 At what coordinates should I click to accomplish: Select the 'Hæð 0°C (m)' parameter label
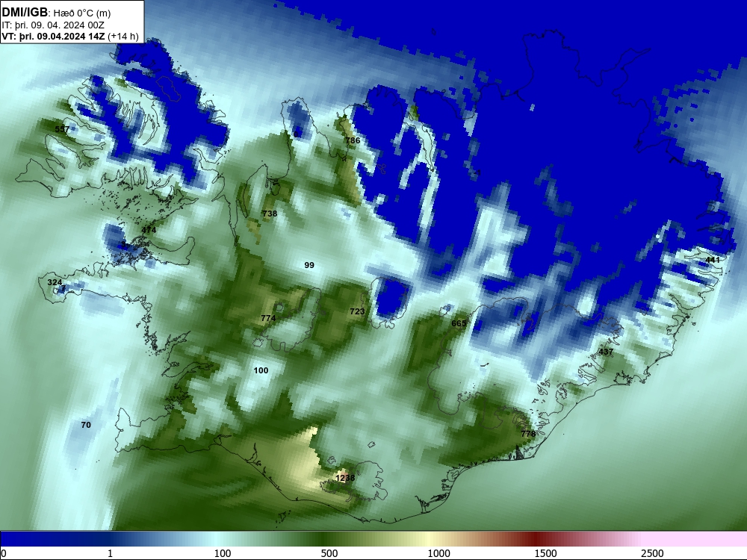coord(81,13)
